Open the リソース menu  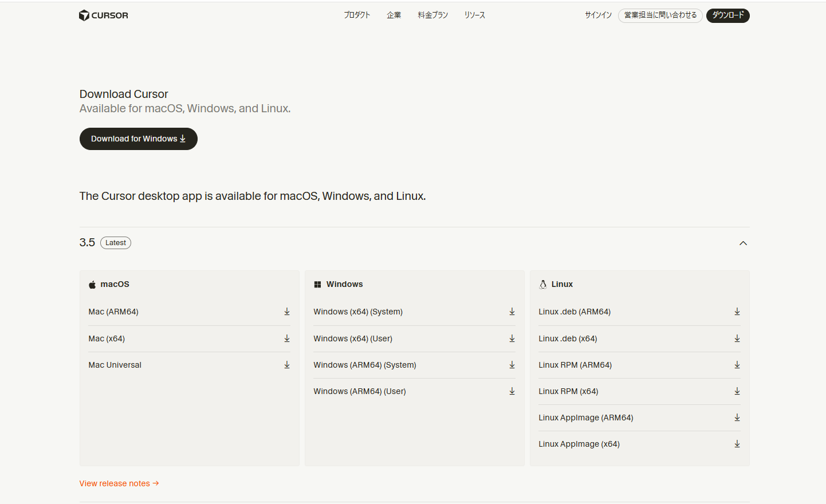tap(475, 15)
